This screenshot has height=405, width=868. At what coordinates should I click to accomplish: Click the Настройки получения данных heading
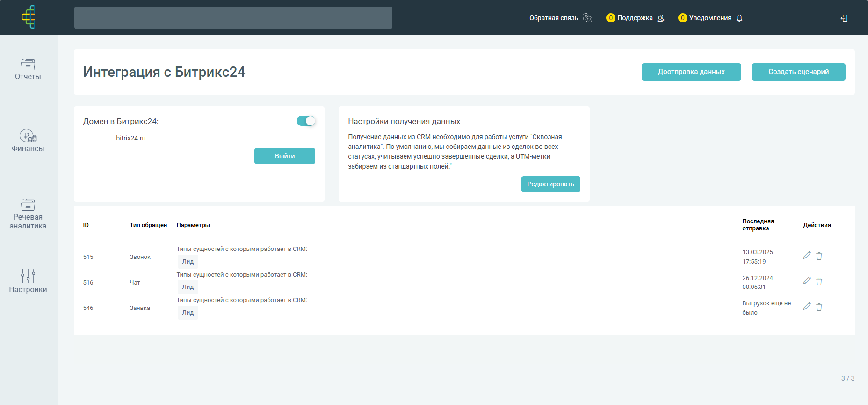pyautogui.click(x=404, y=122)
